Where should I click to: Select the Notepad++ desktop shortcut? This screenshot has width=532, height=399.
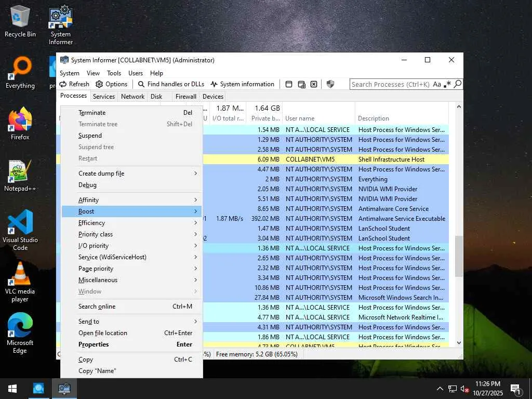(20, 175)
